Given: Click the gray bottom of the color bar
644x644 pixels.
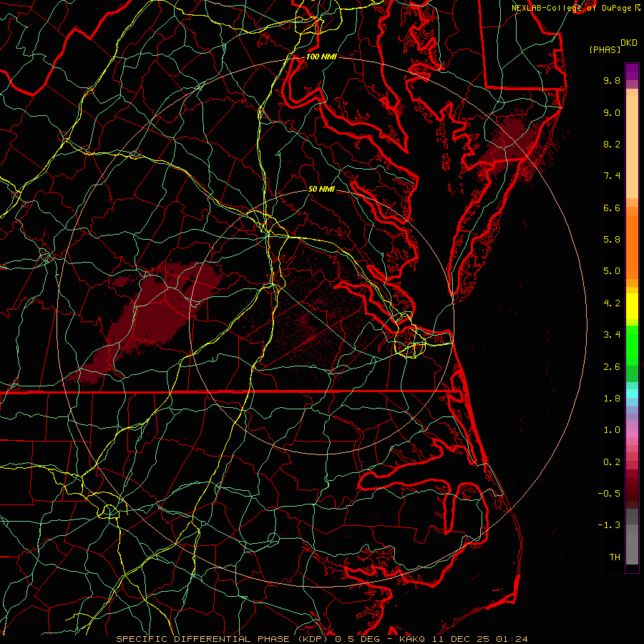Looking at the screenshot, I should (x=632, y=545).
